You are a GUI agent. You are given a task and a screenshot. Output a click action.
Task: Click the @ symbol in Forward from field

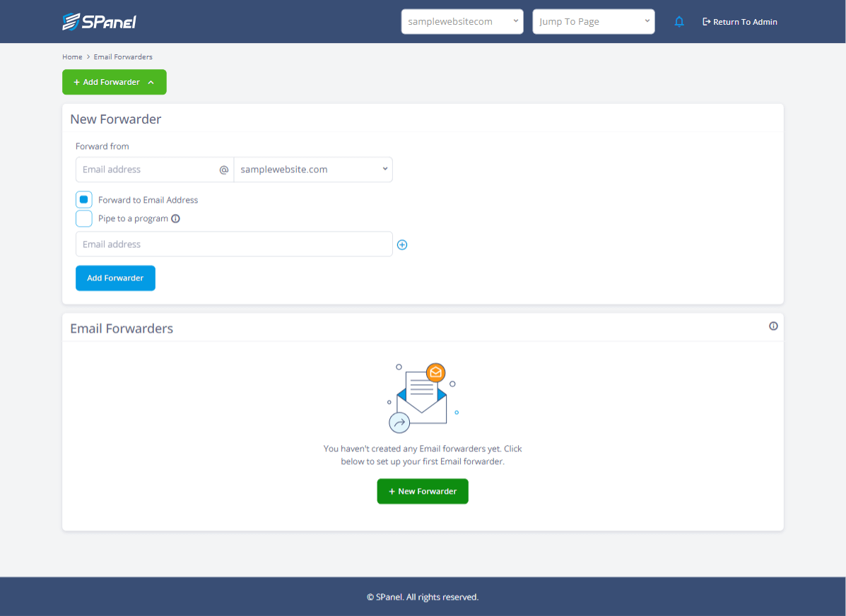click(223, 170)
